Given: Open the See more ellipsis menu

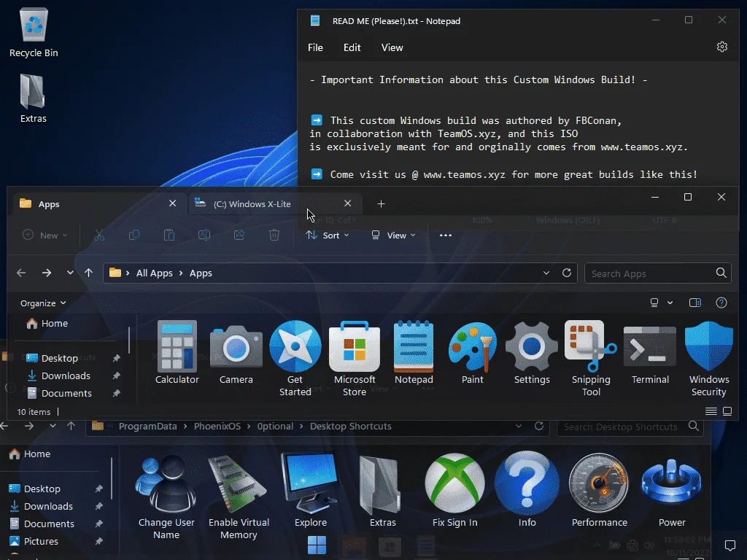Looking at the screenshot, I should pyautogui.click(x=446, y=235).
